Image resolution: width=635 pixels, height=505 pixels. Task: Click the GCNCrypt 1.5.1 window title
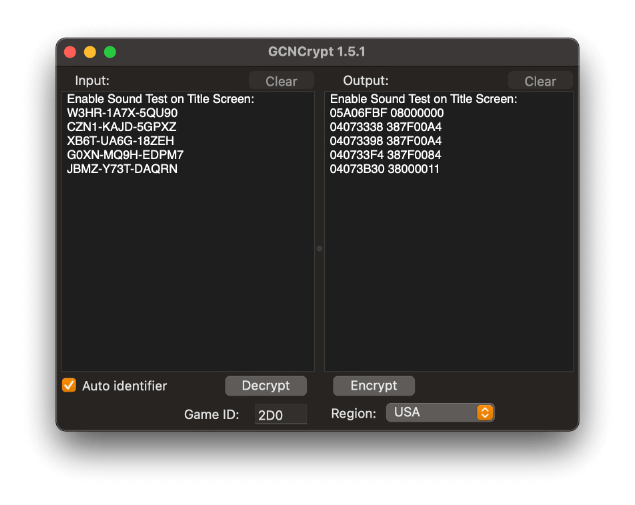click(317, 52)
